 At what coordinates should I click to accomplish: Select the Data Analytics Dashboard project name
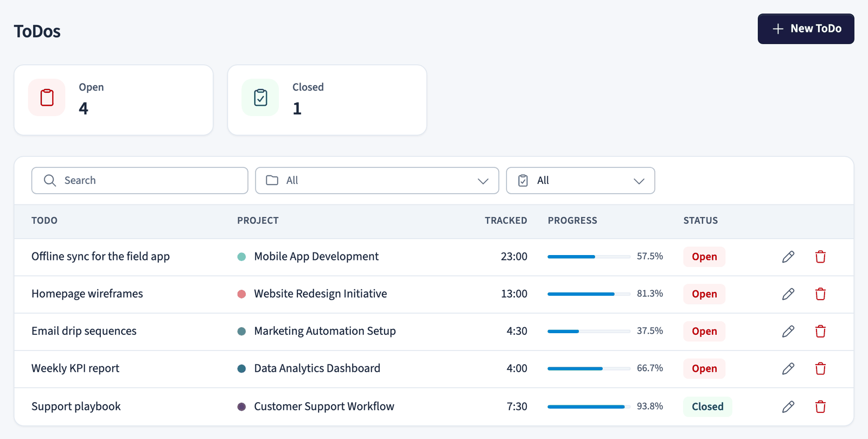(x=317, y=369)
